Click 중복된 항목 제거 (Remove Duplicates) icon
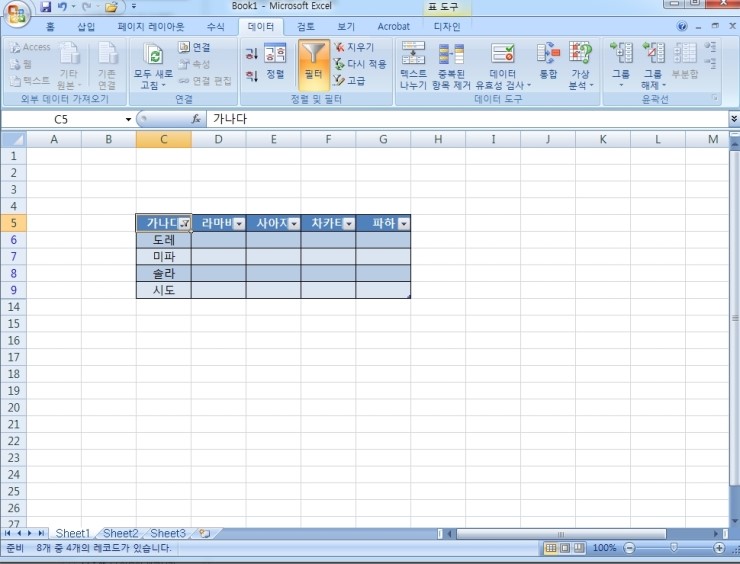Image resolution: width=740 pixels, height=564 pixels. [x=451, y=65]
